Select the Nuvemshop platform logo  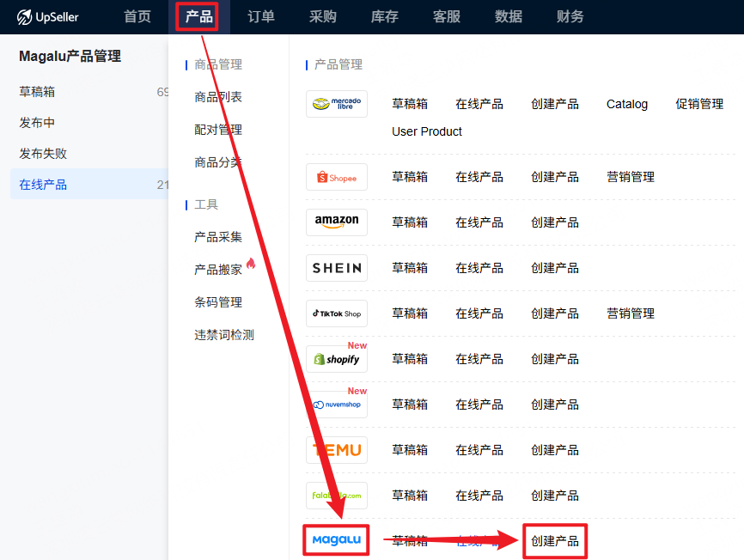coord(337,405)
